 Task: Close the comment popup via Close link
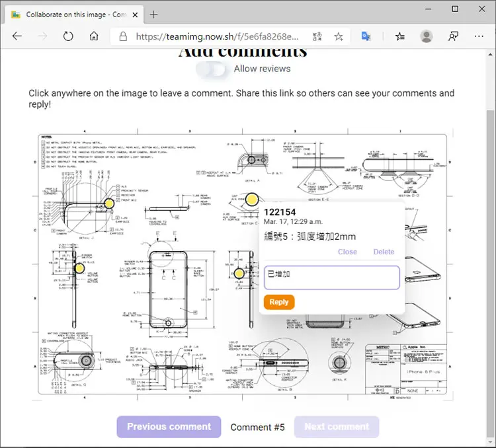(347, 252)
